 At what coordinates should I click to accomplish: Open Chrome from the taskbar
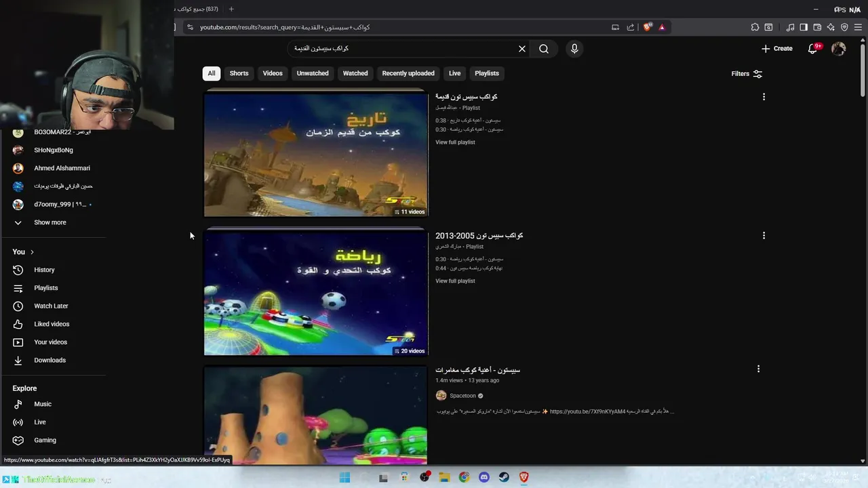click(464, 477)
